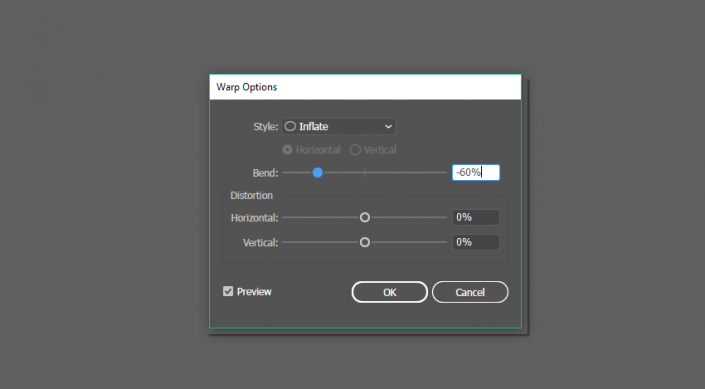Click the Warp Options title bar

pyautogui.click(x=365, y=87)
